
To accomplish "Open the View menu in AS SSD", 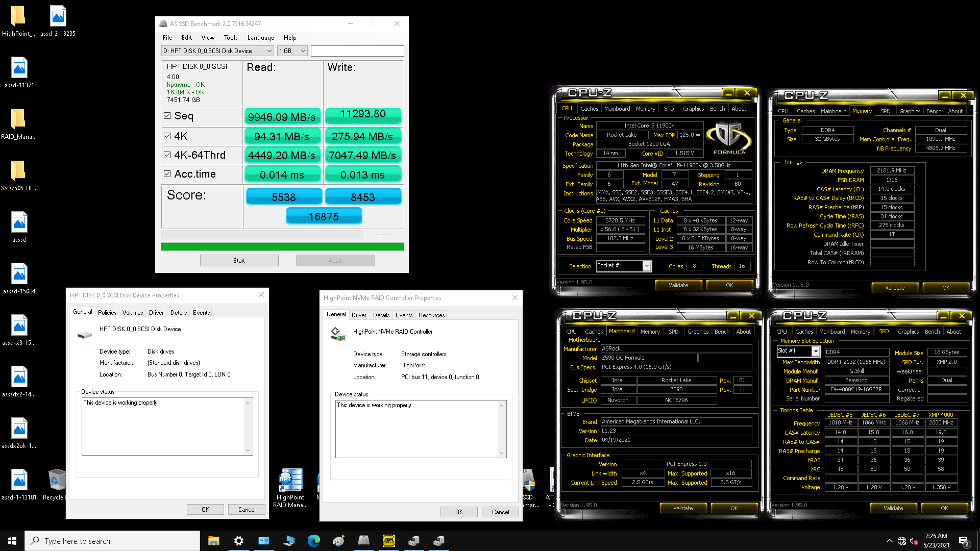I will (208, 38).
